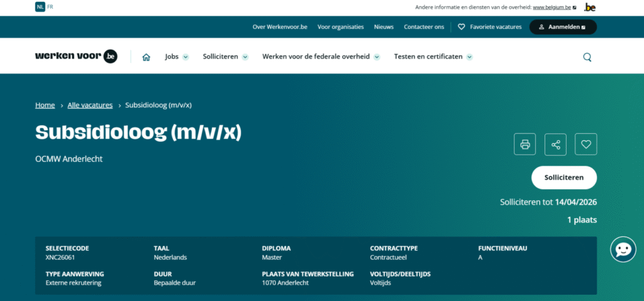Open the Alle vacatures breadcrumb link
This screenshot has height=301, width=644.
click(90, 105)
